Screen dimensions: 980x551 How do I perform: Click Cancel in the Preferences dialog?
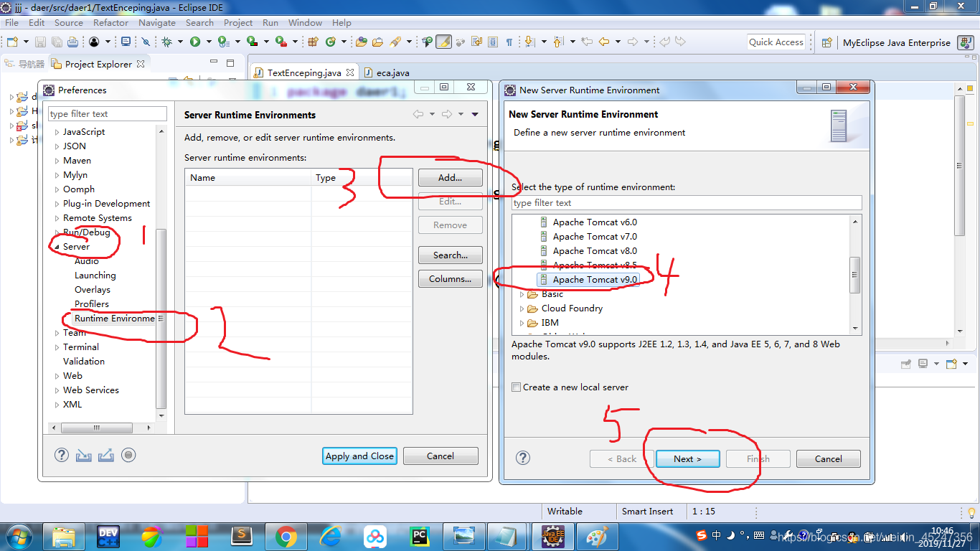(440, 456)
